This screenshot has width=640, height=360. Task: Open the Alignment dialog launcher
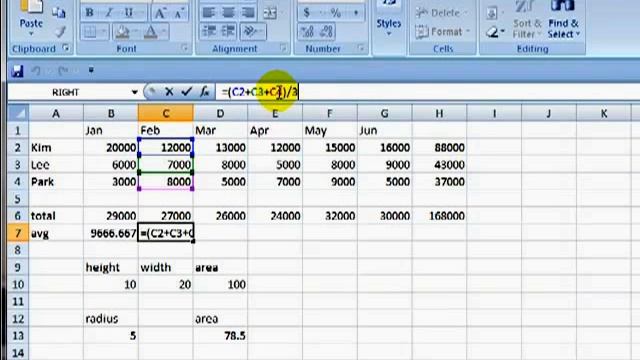tap(283, 48)
